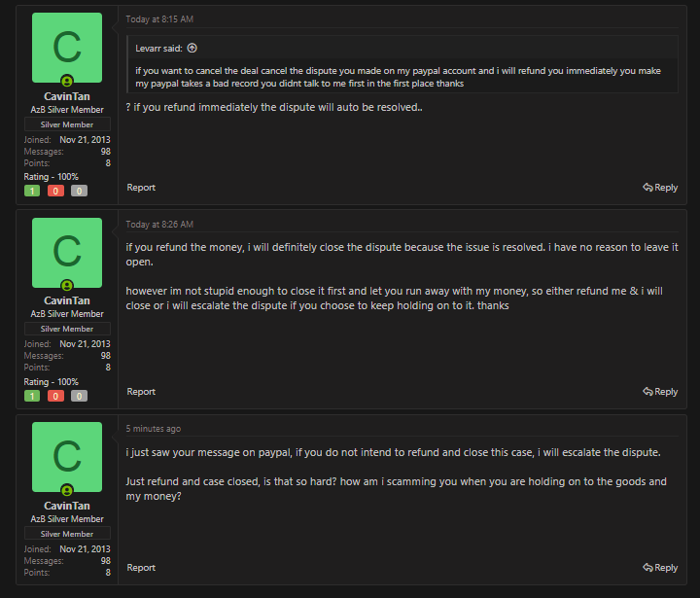The width and height of the screenshot is (700, 598).
Task: Report the "5 minutes ago" post
Action: pyautogui.click(x=141, y=568)
